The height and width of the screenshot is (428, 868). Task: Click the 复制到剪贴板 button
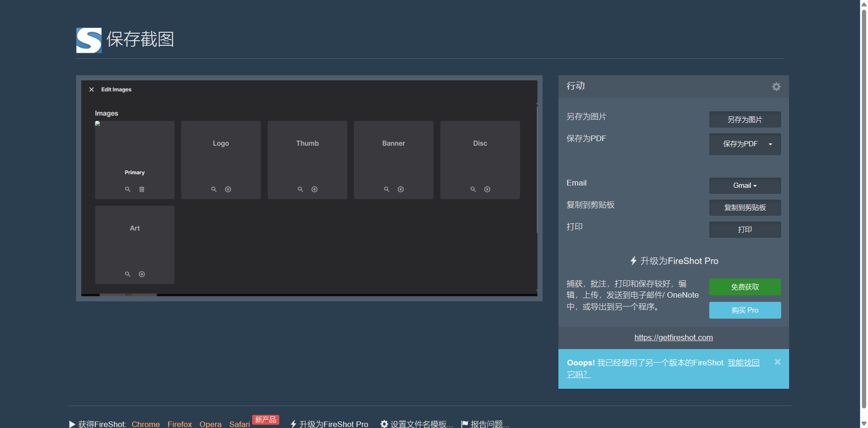tap(745, 207)
